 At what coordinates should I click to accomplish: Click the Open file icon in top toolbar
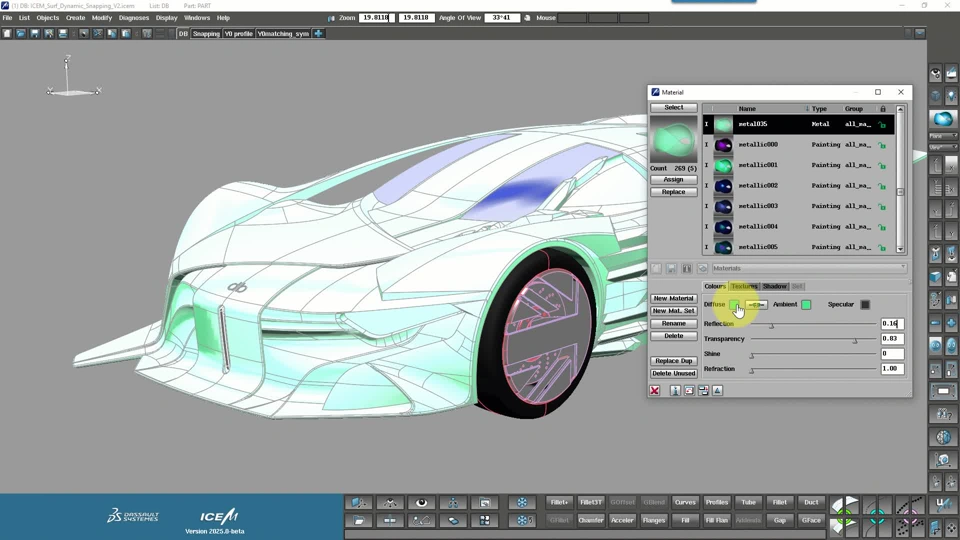pyautogui.click(x=21, y=34)
